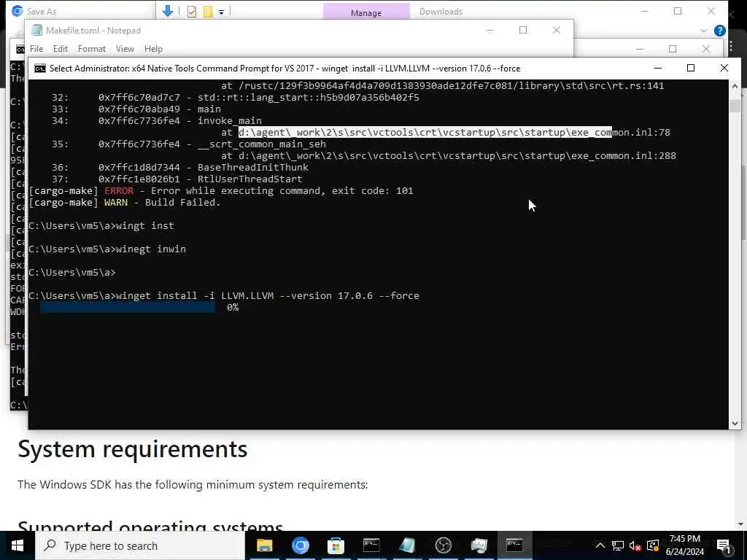Open OBS Studio from the taskbar

(x=443, y=545)
